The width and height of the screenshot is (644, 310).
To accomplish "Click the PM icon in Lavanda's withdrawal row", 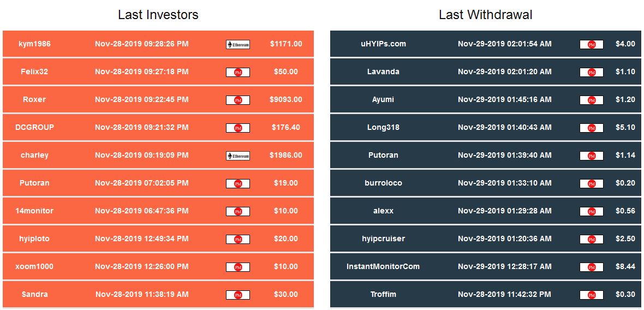I will 591,72.
